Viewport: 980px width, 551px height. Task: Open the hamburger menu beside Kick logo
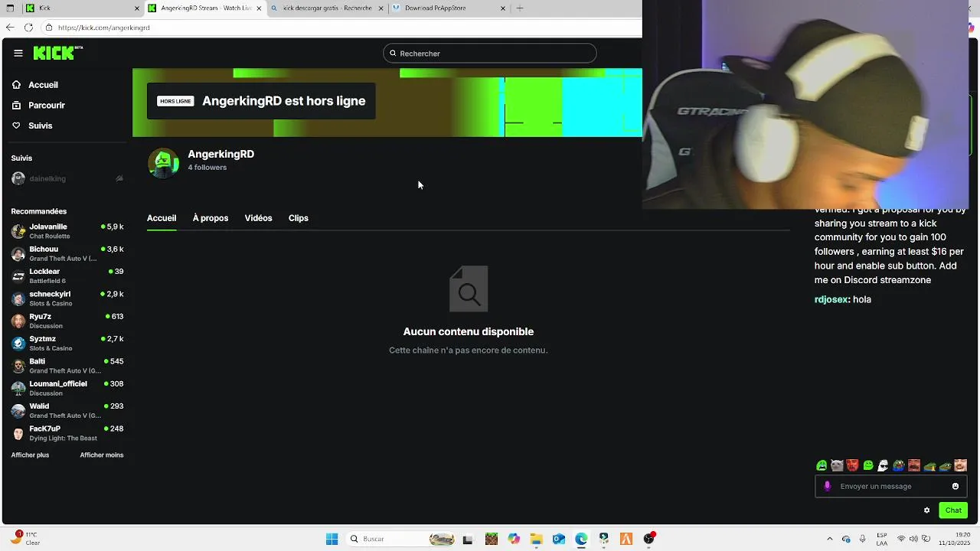pos(18,53)
